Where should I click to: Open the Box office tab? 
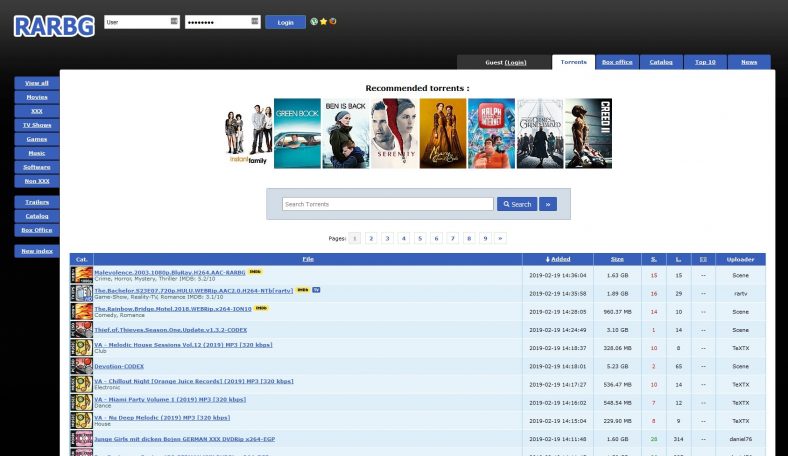click(x=617, y=62)
